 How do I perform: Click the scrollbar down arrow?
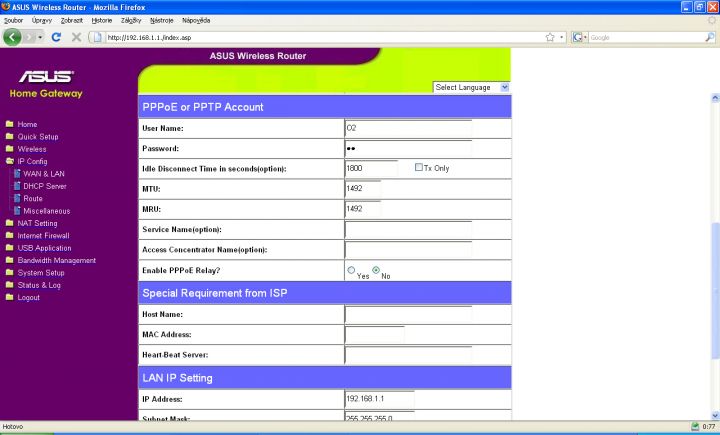tap(715, 416)
